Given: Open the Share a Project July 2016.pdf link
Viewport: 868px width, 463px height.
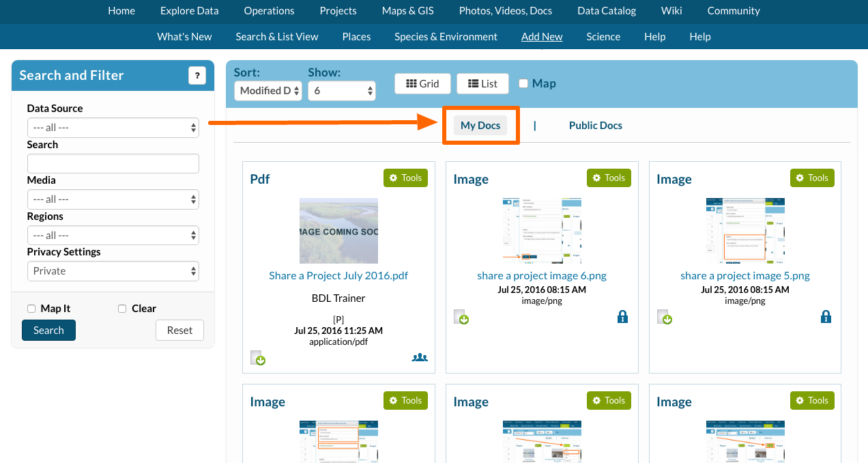Looking at the screenshot, I should pos(338,276).
